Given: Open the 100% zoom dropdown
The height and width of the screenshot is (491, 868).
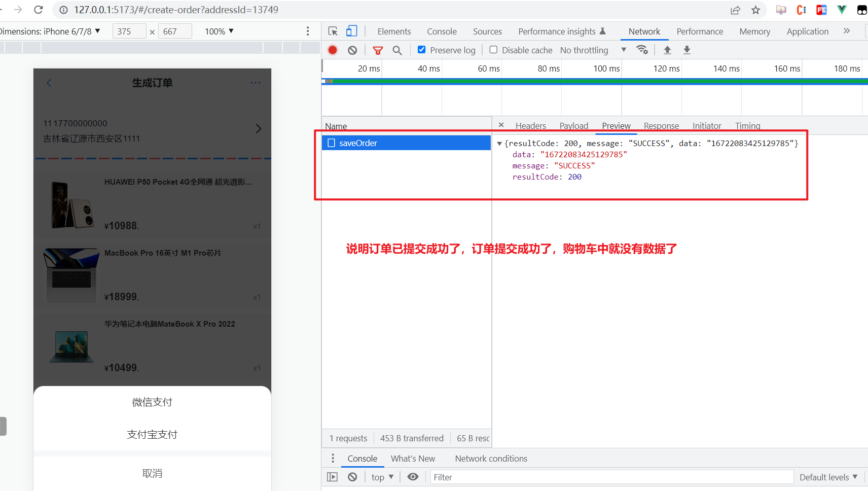Looking at the screenshot, I should (219, 31).
